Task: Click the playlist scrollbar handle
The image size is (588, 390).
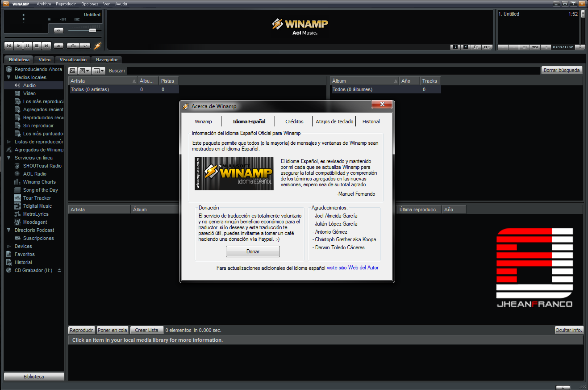Action: click(x=583, y=14)
